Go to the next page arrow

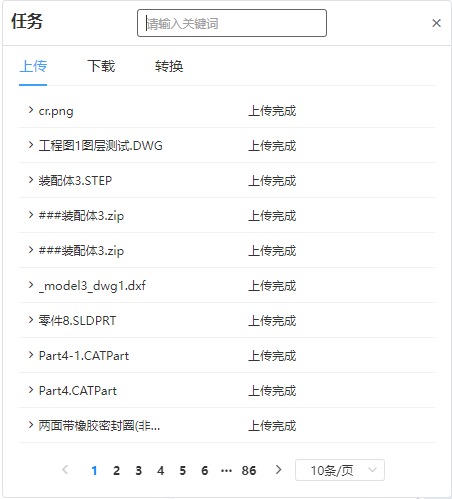(x=278, y=470)
